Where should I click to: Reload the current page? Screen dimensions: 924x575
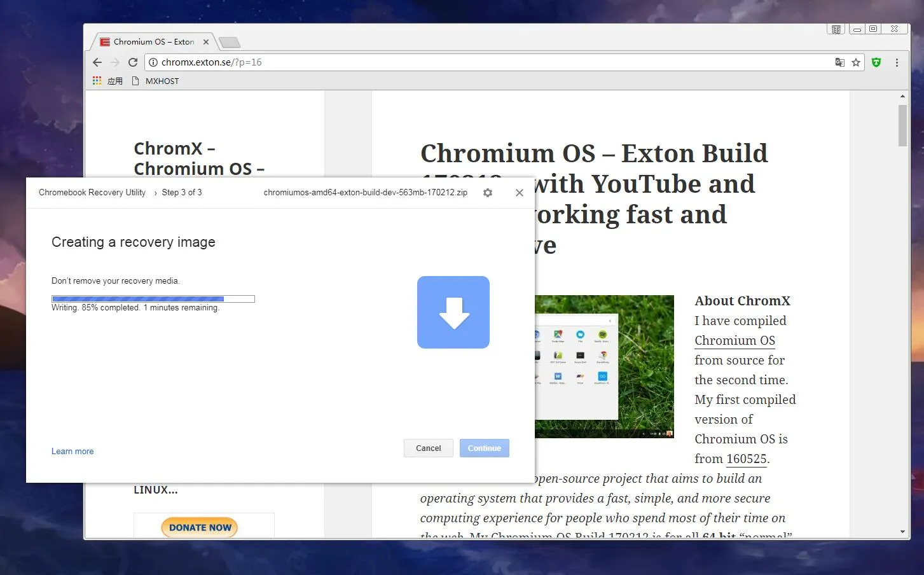tap(133, 62)
